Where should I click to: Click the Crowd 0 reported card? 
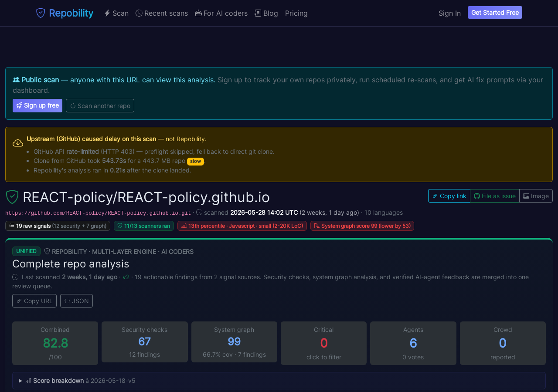click(503, 343)
